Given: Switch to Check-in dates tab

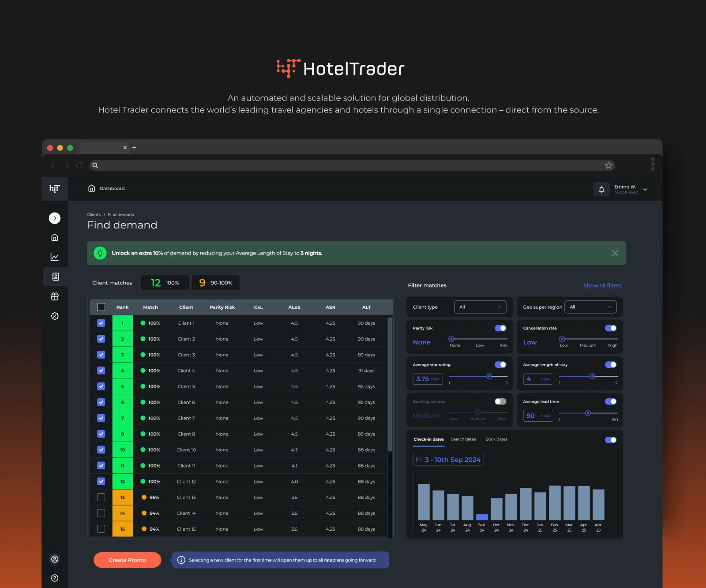Looking at the screenshot, I should (x=428, y=439).
